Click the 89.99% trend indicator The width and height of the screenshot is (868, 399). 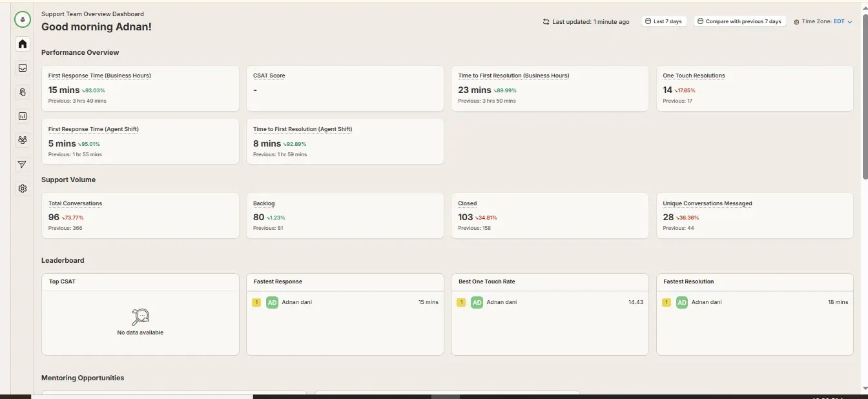click(x=505, y=91)
